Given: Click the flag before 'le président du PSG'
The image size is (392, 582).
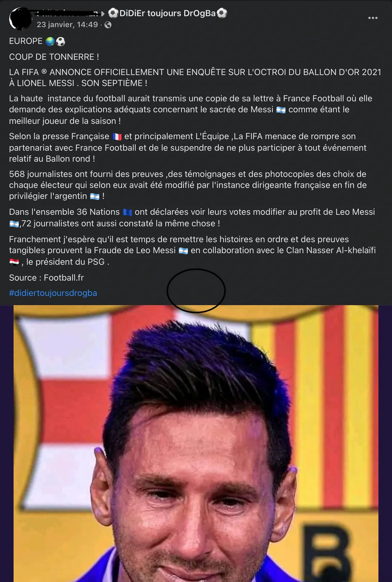Looking at the screenshot, I should 14,262.
